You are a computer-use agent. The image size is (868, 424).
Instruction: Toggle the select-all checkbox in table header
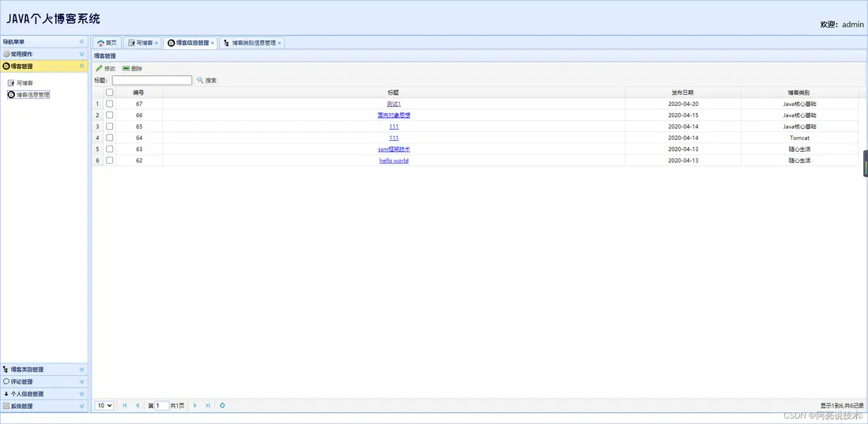point(110,93)
